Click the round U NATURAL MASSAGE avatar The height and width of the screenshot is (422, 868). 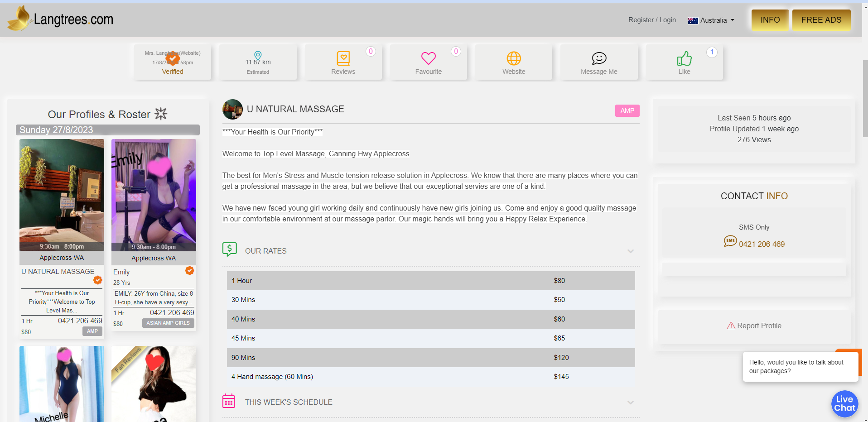pyautogui.click(x=232, y=109)
